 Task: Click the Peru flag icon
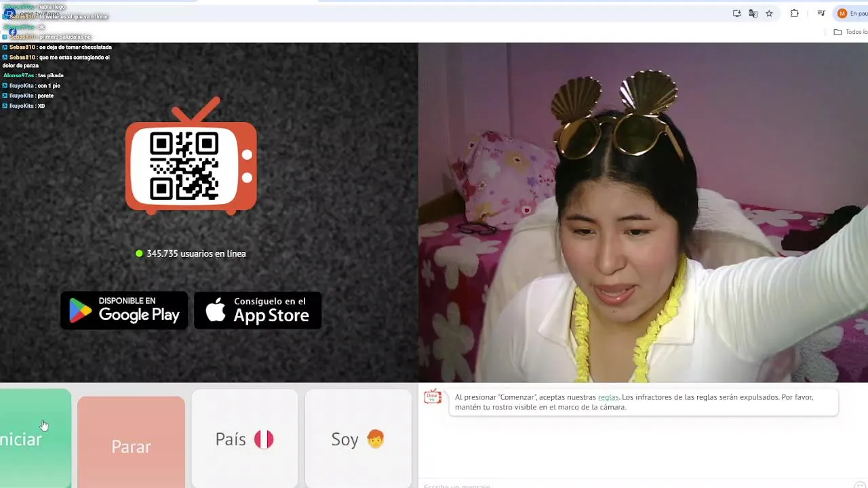tap(264, 439)
